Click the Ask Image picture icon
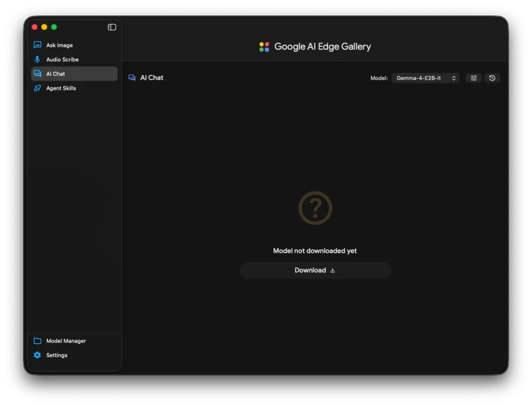532x406 pixels. tap(37, 45)
